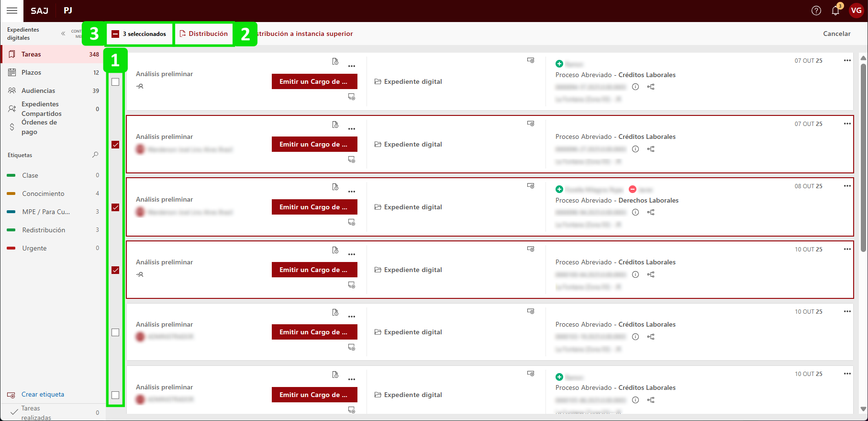Image resolution: width=868 pixels, height=421 pixels.
Task: Open more-options dots next to 08 OUT 25 date
Action: point(847,186)
